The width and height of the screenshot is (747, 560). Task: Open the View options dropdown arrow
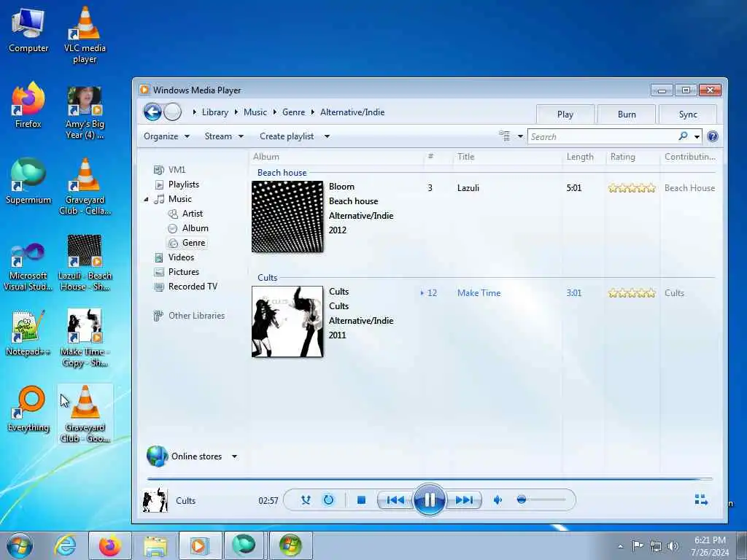point(520,136)
